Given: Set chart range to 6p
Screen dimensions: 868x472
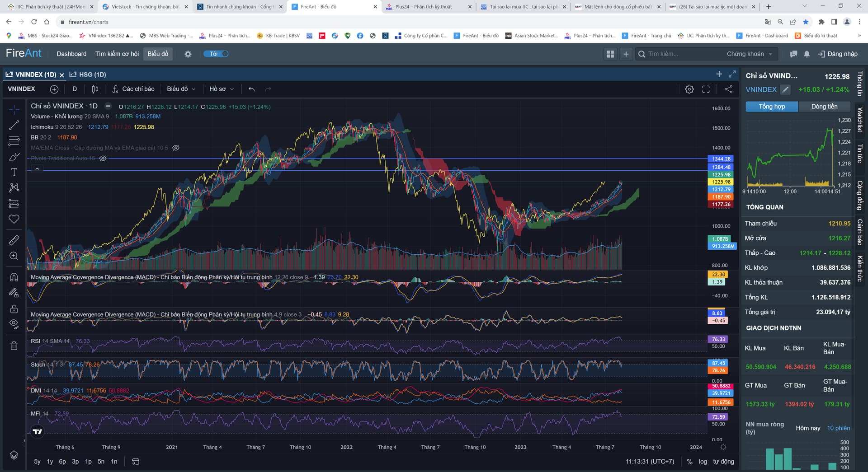Looking at the screenshot, I should click(x=62, y=461).
